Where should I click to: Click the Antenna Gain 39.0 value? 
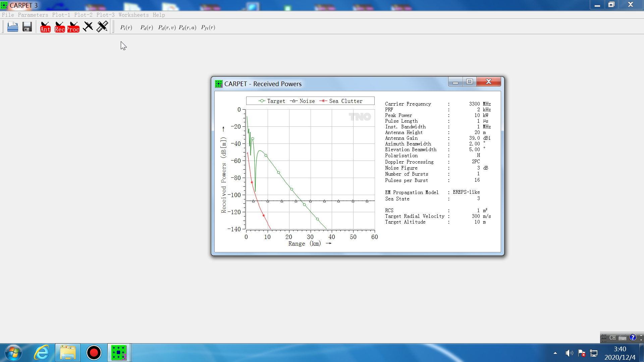[x=474, y=138]
